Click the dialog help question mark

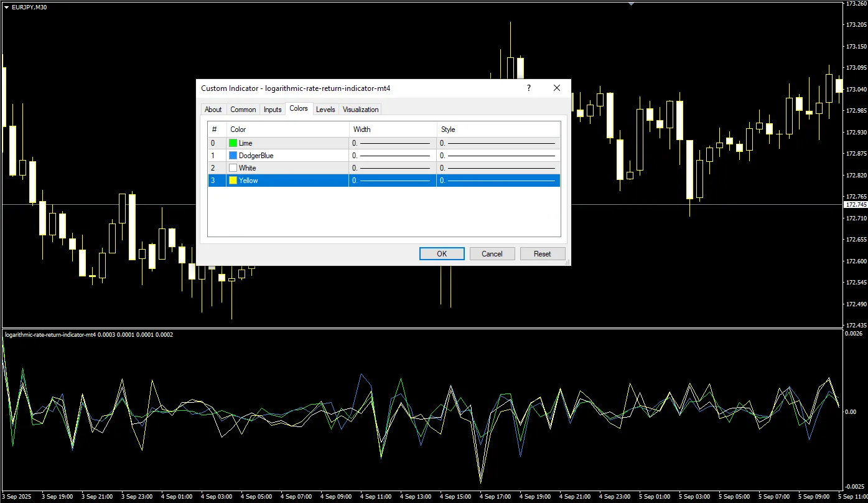529,88
